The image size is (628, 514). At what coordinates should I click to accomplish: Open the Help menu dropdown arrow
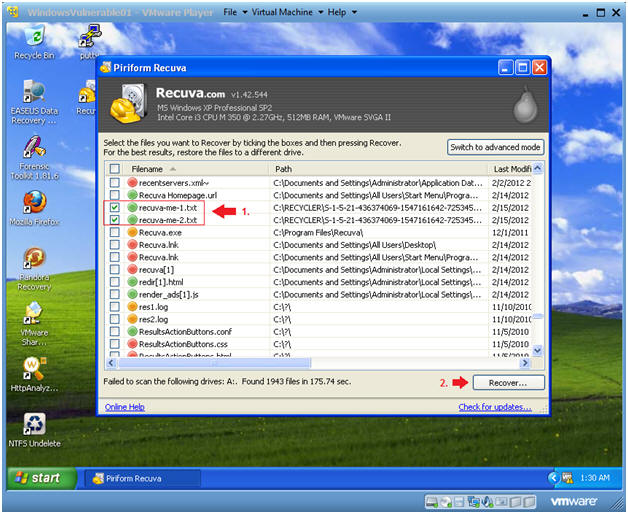(x=354, y=12)
